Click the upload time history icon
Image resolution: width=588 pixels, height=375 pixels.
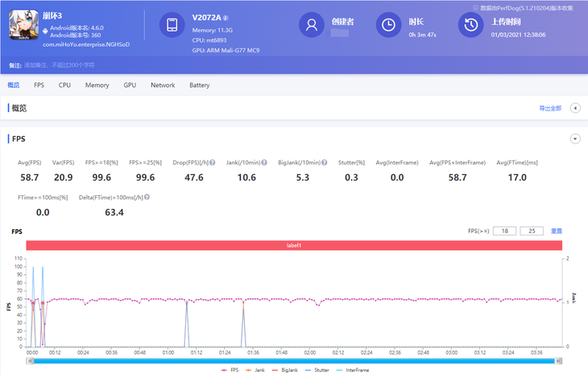(x=470, y=26)
